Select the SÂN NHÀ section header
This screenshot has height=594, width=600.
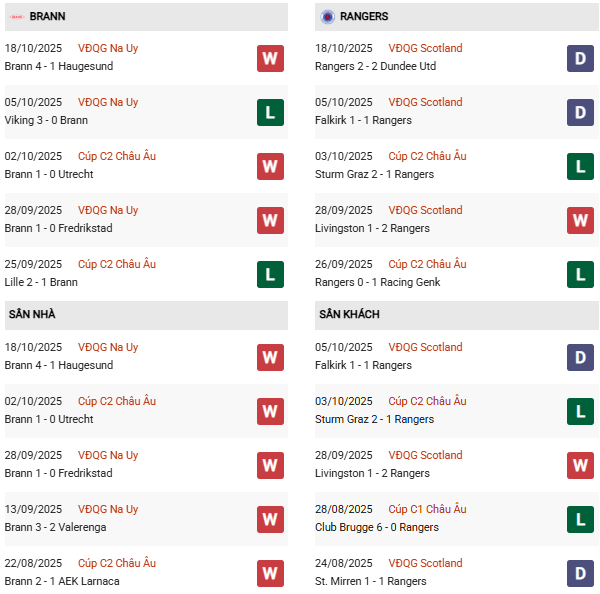(32, 315)
